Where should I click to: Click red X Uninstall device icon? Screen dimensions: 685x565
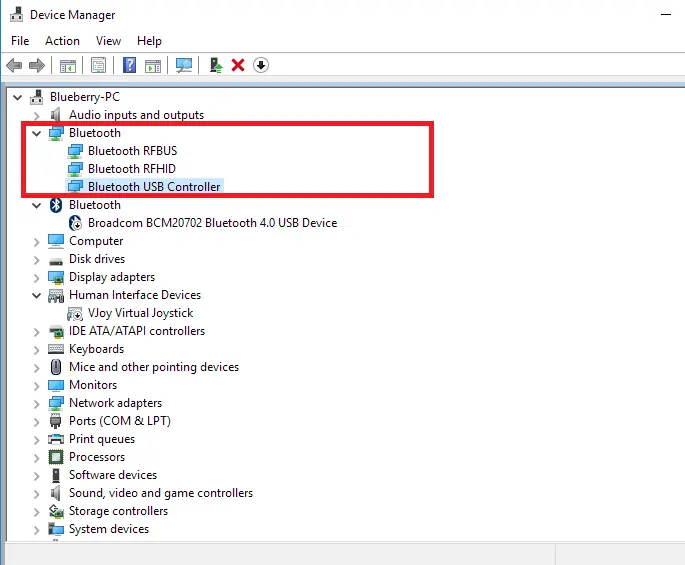[x=238, y=66]
